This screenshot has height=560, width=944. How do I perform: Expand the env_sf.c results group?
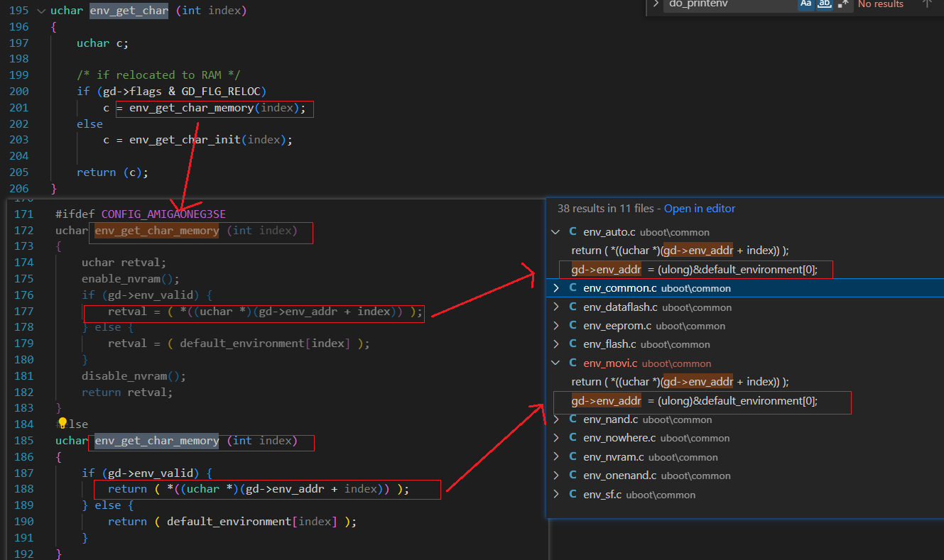pos(555,495)
